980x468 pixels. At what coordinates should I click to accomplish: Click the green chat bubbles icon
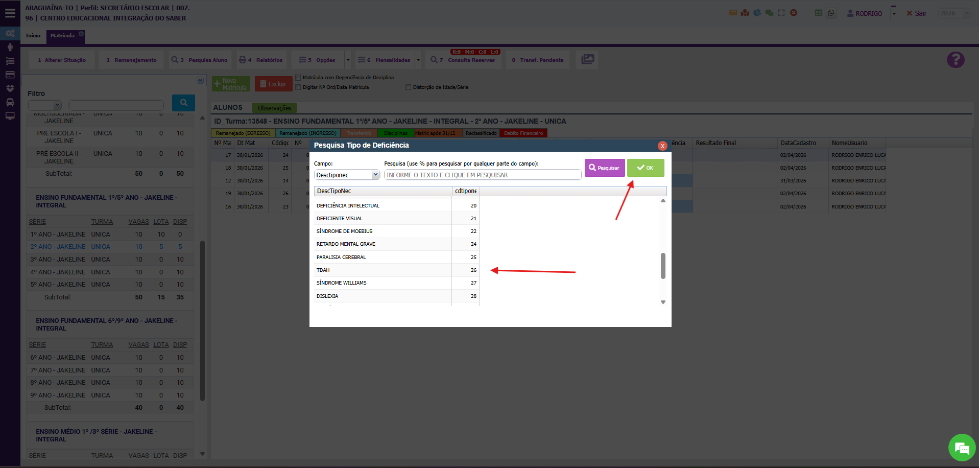coord(769,13)
